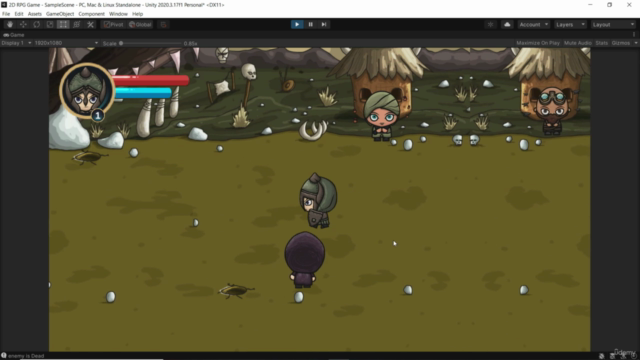The width and height of the screenshot is (640, 360).
Task: Open the Edit menu
Action: tap(19, 14)
